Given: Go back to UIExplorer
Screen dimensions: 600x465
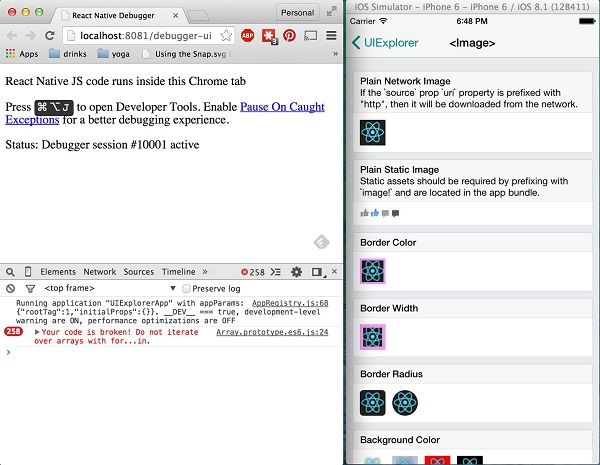Looking at the screenshot, I should click(385, 43).
